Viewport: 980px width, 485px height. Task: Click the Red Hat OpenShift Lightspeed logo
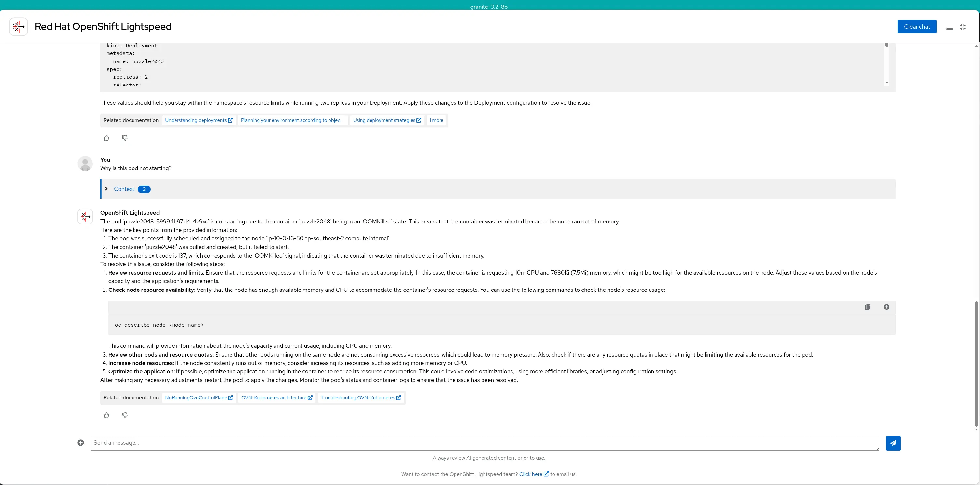(x=18, y=27)
